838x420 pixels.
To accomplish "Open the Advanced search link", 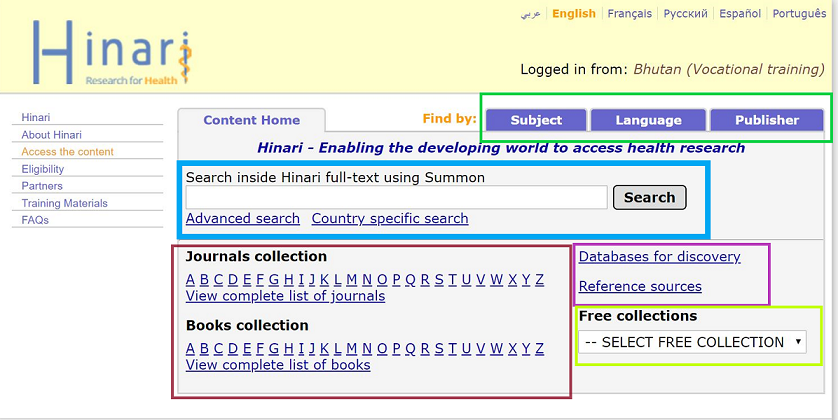I will 243,219.
